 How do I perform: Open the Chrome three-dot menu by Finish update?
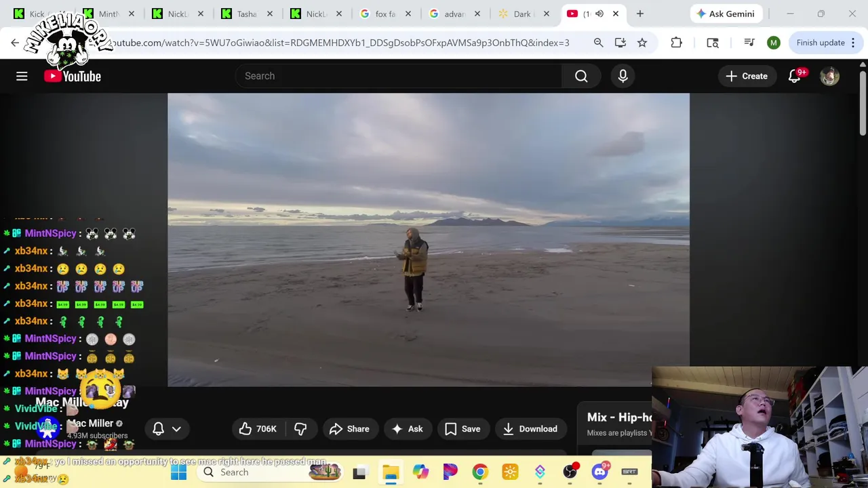click(853, 43)
